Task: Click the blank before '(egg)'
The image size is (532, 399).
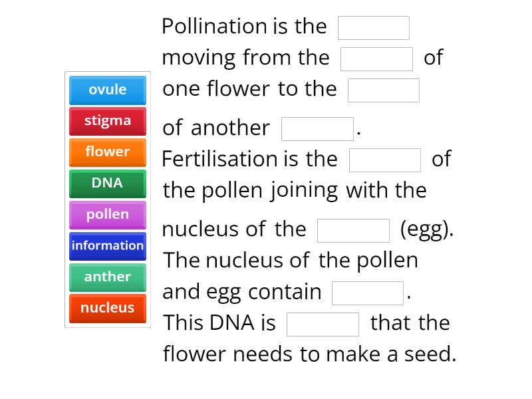Action: [354, 230]
